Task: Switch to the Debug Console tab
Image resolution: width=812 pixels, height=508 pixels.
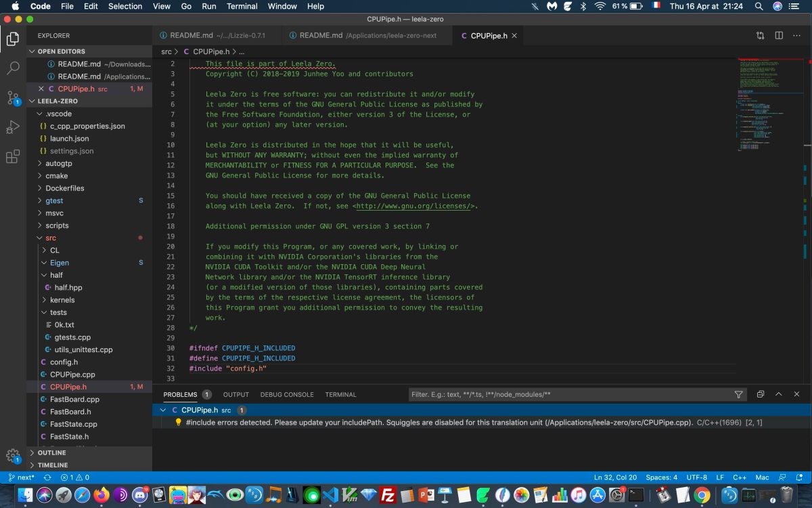Action: pyautogui.click(x=287, y=394)
